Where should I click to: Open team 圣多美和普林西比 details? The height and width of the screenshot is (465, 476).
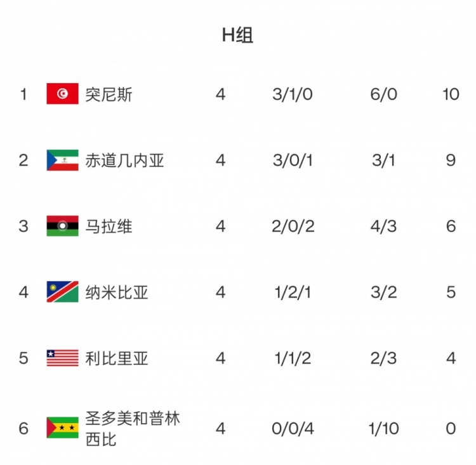[133, 428]
